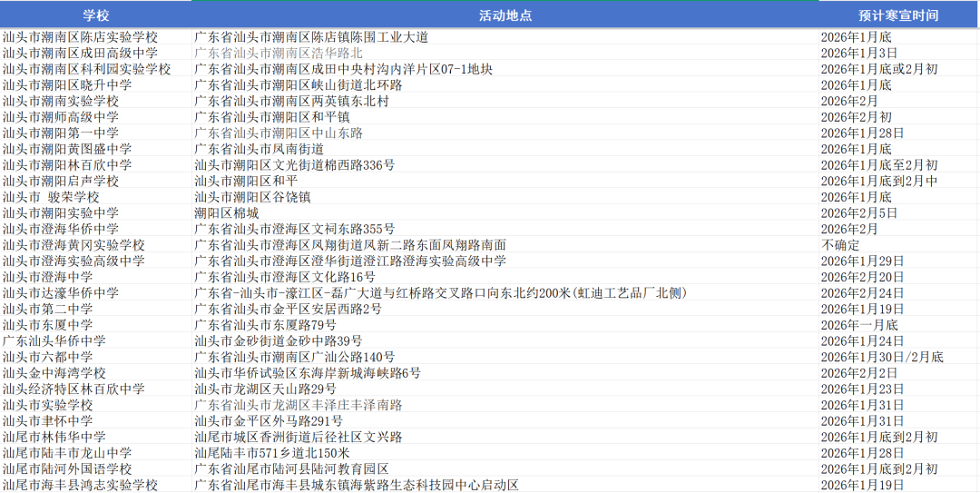Select the address cell 汕头市潮阳区文光街道棉西路336号
Screen dimensions: 980x493
295,165
